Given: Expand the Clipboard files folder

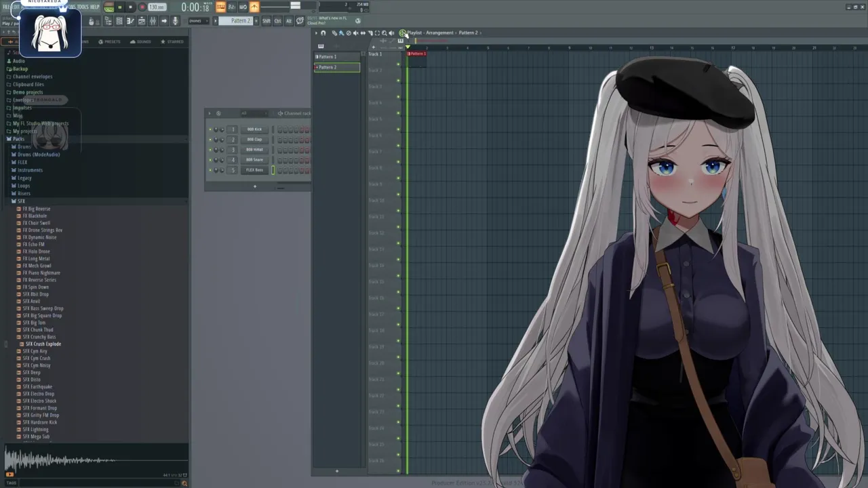Looking at the screenshot, I should tap(28, 84).
